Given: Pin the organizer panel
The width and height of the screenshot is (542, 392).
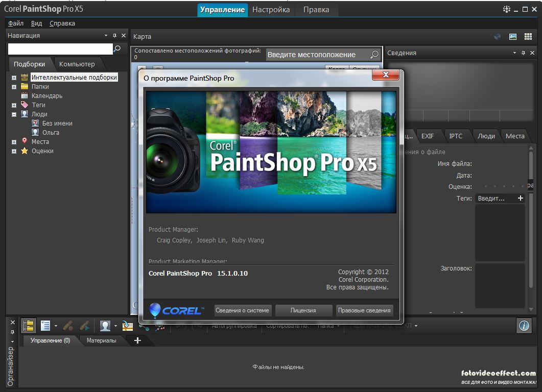Looking at the screenshot, I should click(13, 332).
